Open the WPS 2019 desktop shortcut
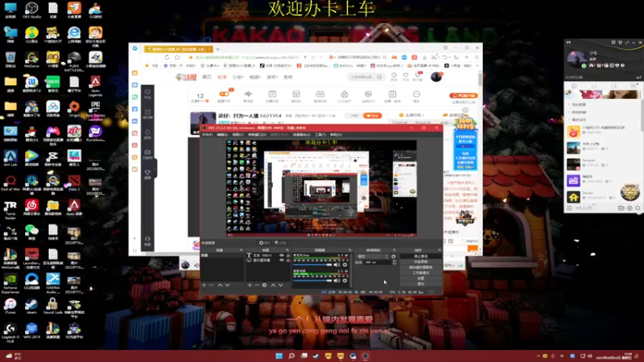644x362 pixels. click(31, 331)
